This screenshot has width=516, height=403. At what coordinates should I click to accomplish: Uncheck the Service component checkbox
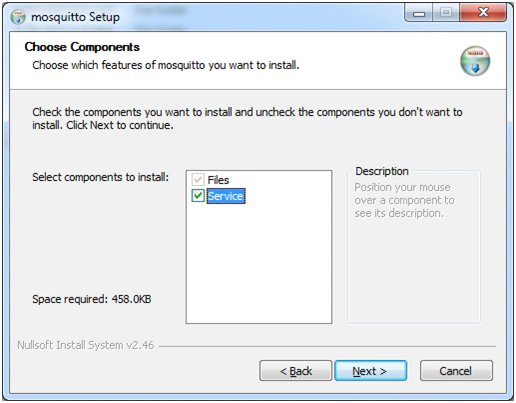[198, 196]
